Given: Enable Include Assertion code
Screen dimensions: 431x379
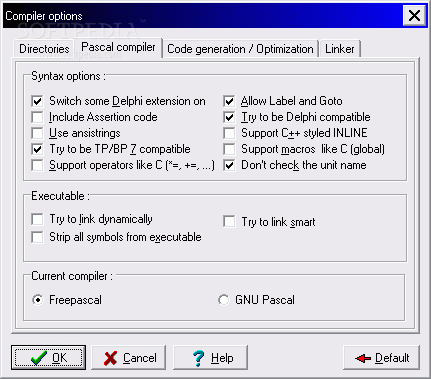Looking at the screenshot, I should pyautogui.click(x=37, y=117).
